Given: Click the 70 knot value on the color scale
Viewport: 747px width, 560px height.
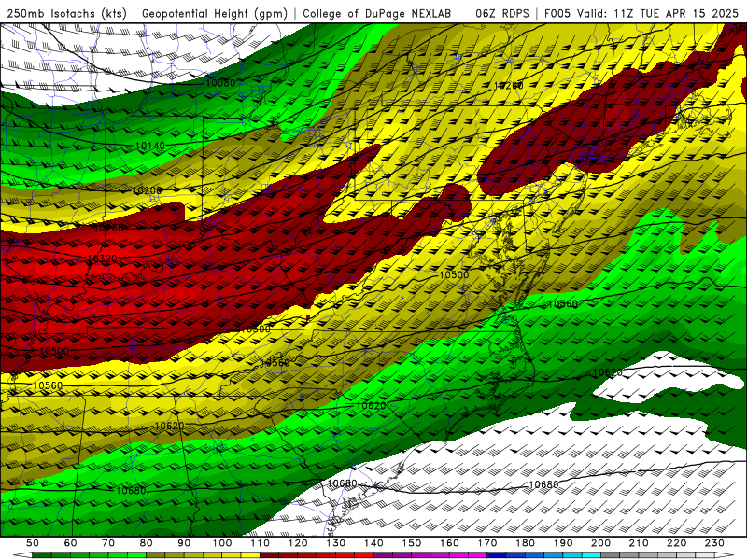Looking at the screenshot, I should tap(108, 543).
